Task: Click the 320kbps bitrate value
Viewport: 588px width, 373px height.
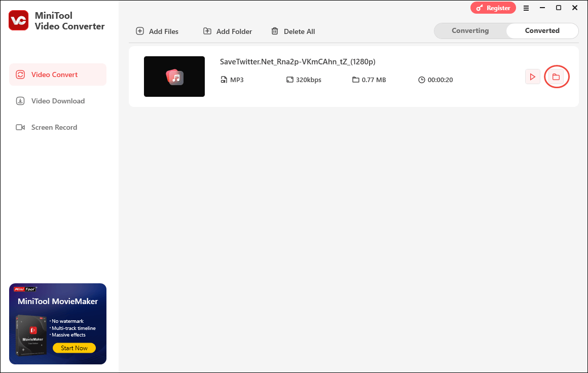Action: coord(308,80)
